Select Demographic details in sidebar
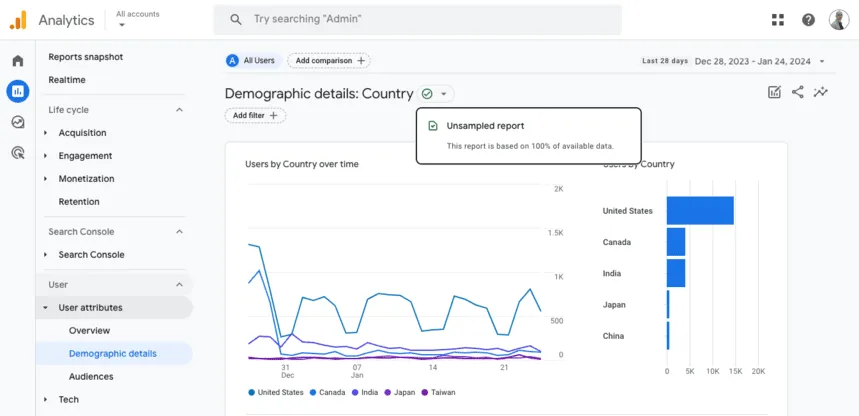This screenshot has width=859, height=416. (112, 354)
